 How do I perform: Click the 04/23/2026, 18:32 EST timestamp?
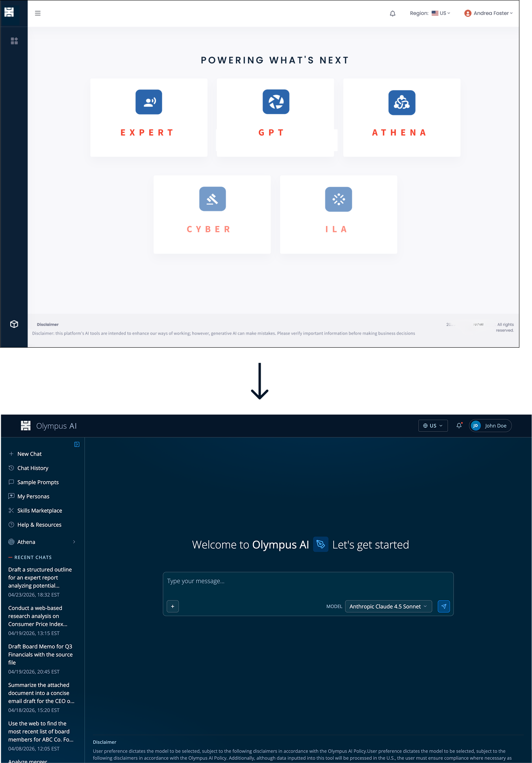click(x=34, y=595)
